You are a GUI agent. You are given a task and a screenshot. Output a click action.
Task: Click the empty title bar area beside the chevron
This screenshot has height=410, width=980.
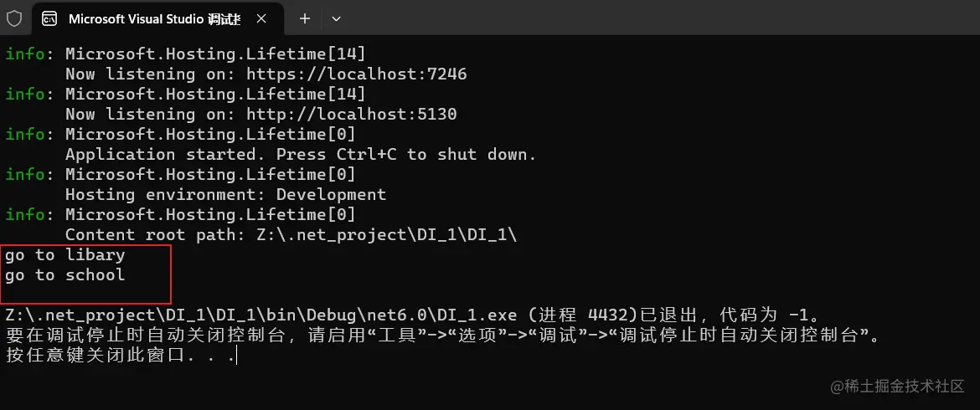[x=663, y=18]
